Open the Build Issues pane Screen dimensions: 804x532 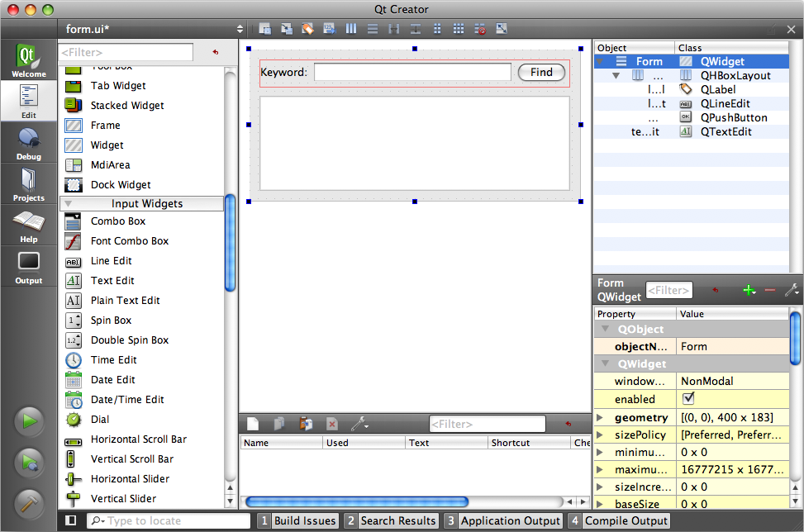click(297, 520)
